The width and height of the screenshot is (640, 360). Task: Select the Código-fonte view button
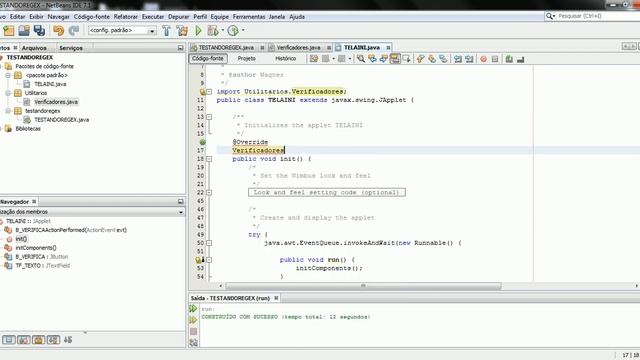[x=208, y=59]
